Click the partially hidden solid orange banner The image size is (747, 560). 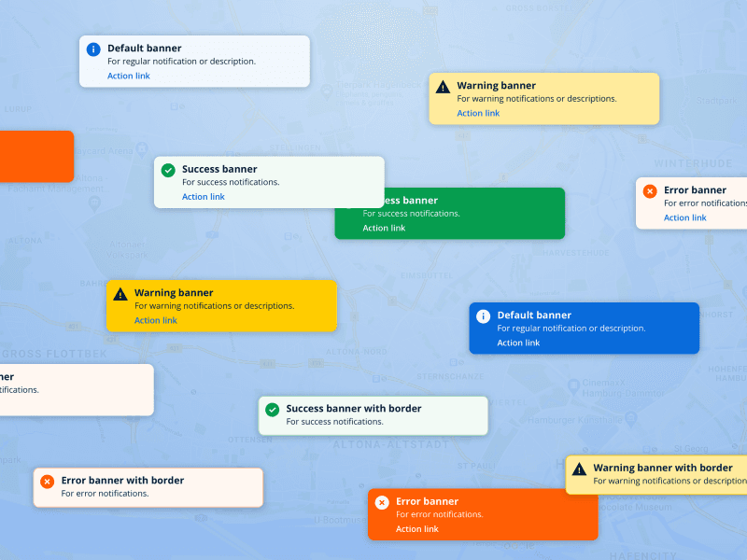pos(36,157)
